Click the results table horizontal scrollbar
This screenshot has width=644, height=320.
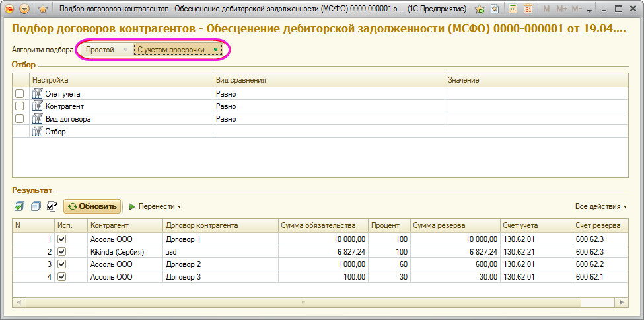(317, 302)
